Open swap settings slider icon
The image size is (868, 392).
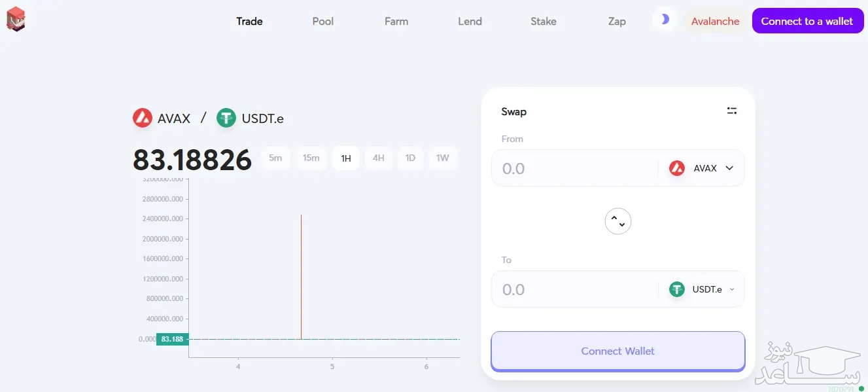coord(732,111)
